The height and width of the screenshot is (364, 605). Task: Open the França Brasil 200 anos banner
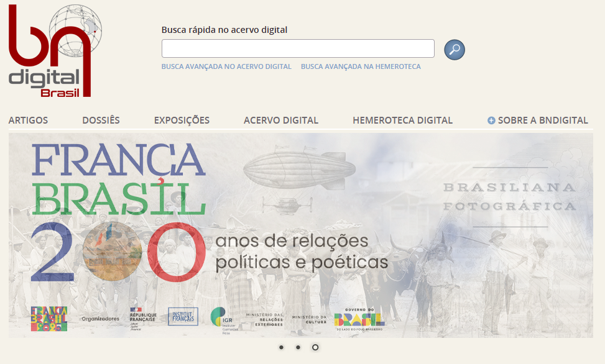point(300,235)
